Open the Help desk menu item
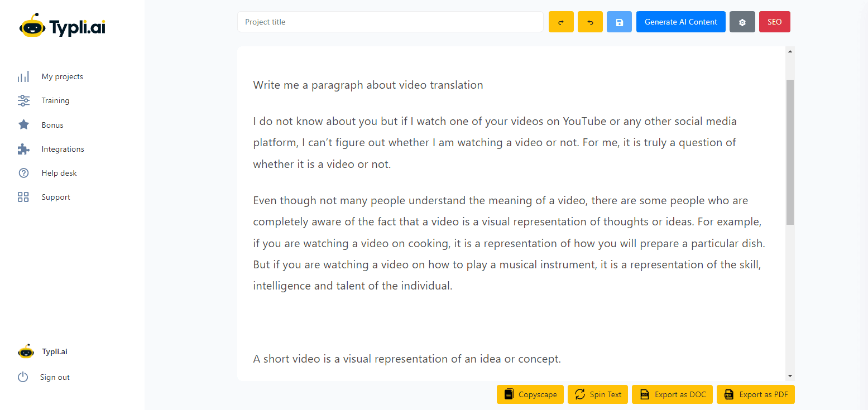This screenshot has height=410, width=868. tap(59, 173)
